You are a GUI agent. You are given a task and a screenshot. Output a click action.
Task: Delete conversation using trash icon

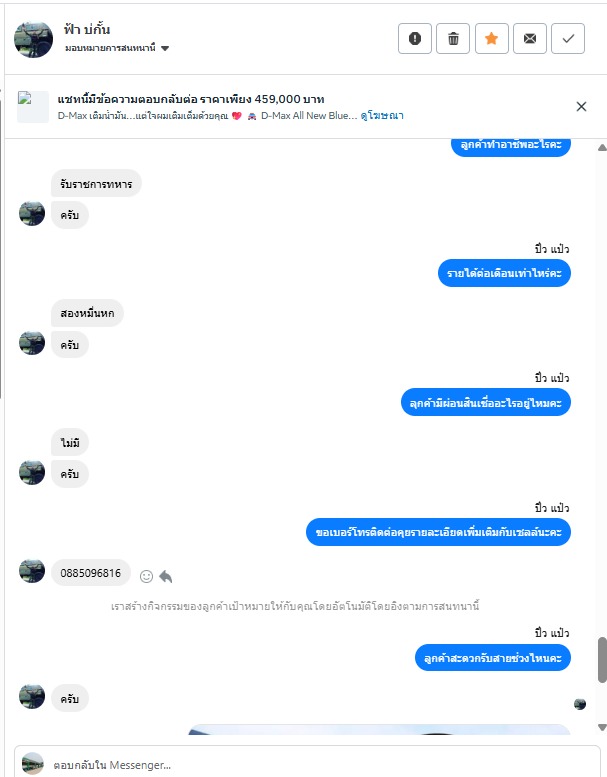click(x=453, y=38)
